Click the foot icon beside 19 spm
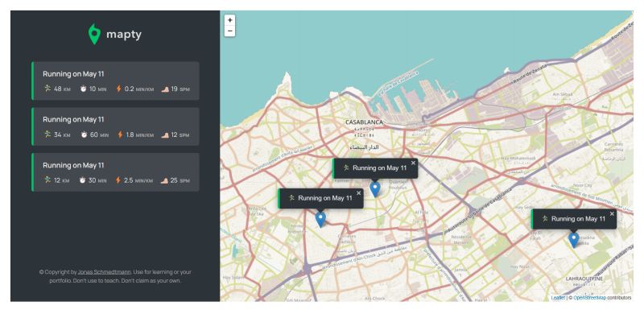Screen dimensions: 644x310 click(x=165, y=89)
